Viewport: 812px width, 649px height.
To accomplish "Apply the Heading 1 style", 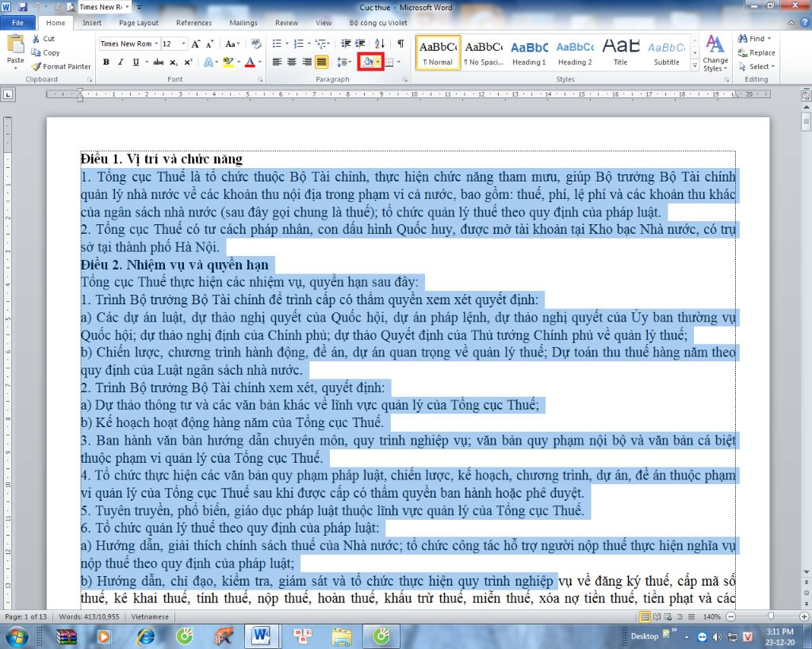I will 529,53.
